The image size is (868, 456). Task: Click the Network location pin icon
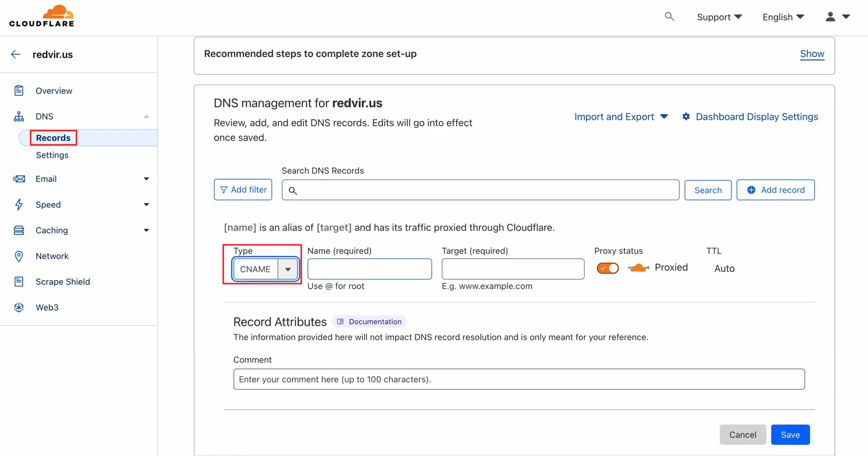(19, 256)
